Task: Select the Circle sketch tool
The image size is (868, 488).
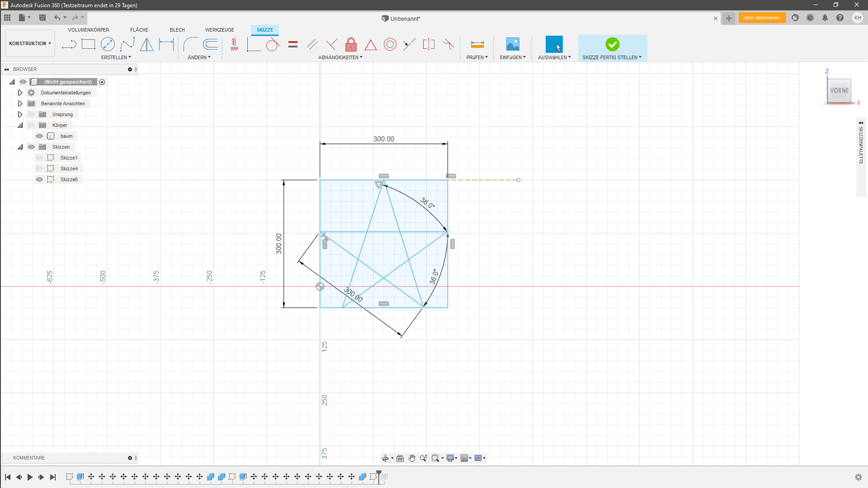Action: coord(108,44)
